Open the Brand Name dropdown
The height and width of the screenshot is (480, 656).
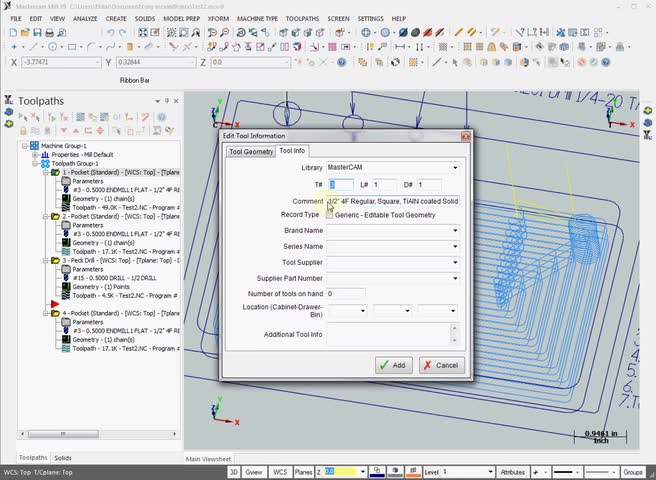pos(455,231)
